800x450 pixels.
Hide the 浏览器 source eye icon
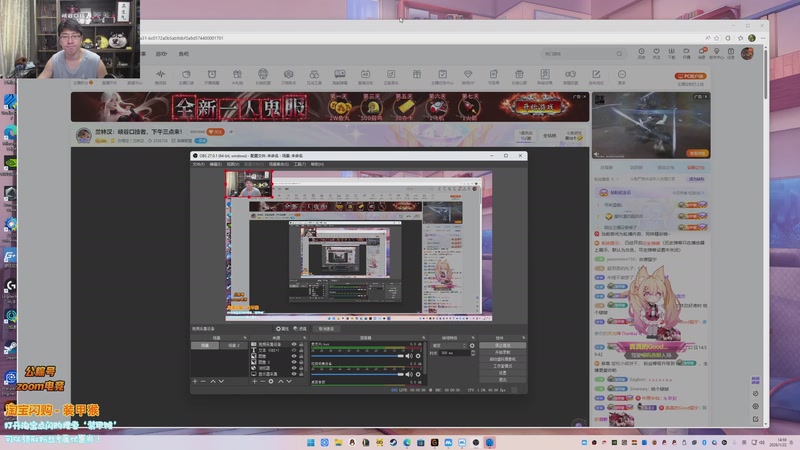tap(294, 368)
